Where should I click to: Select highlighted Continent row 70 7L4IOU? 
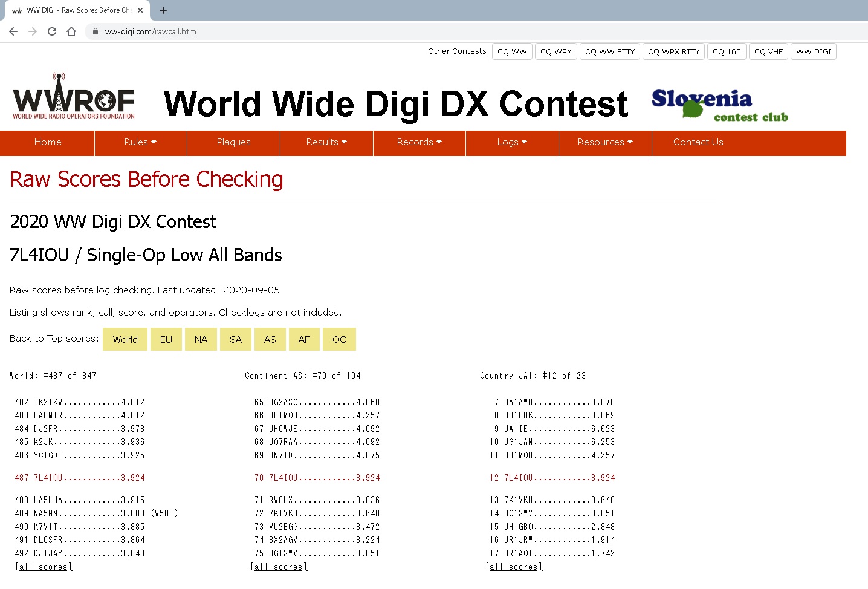coord(317,478)
